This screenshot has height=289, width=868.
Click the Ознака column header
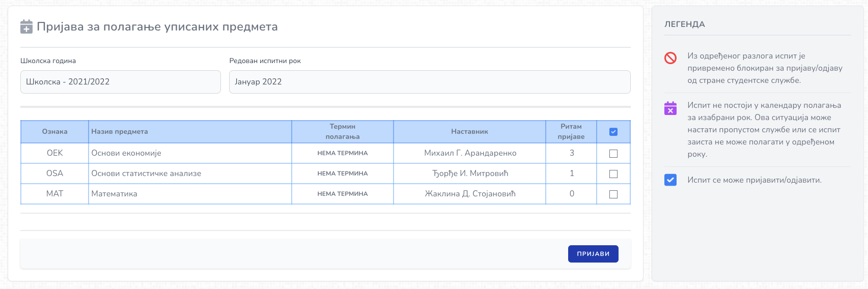[54, 132]
